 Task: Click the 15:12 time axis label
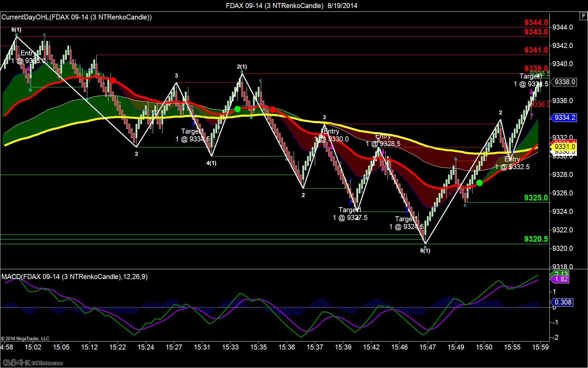pyautogui.click(x=89, y=347)
